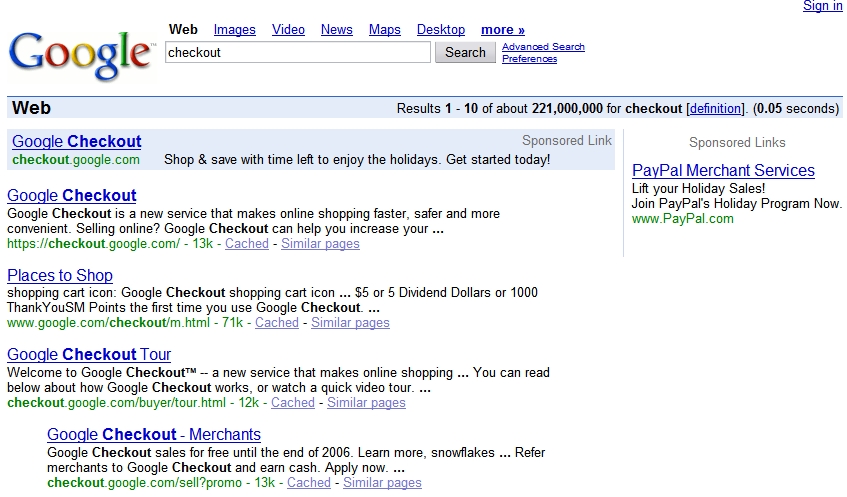847x497 pixels.
Task: Open Similar pages for Merchants result
Action: tap(382, 482)
